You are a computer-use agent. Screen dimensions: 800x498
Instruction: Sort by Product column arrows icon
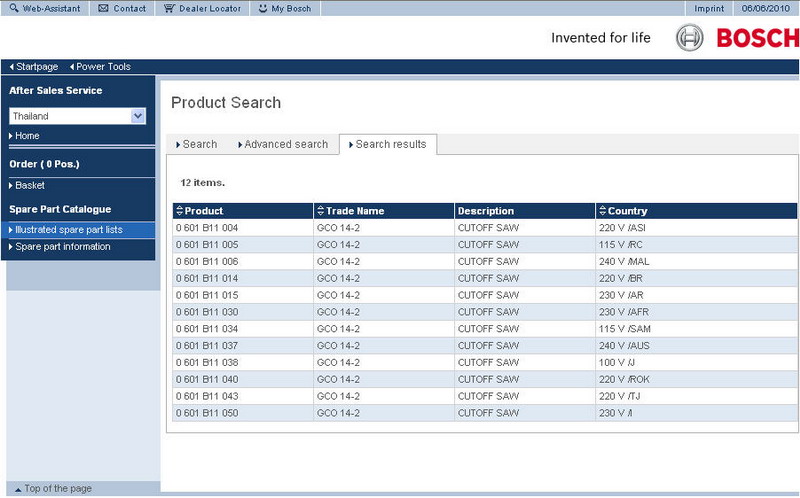click(x=180, y=211)
